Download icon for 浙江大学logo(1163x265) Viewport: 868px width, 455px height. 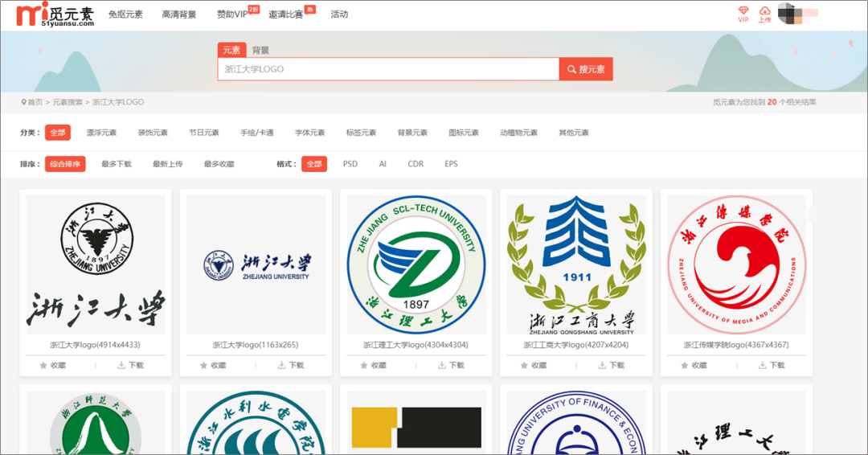282,365
